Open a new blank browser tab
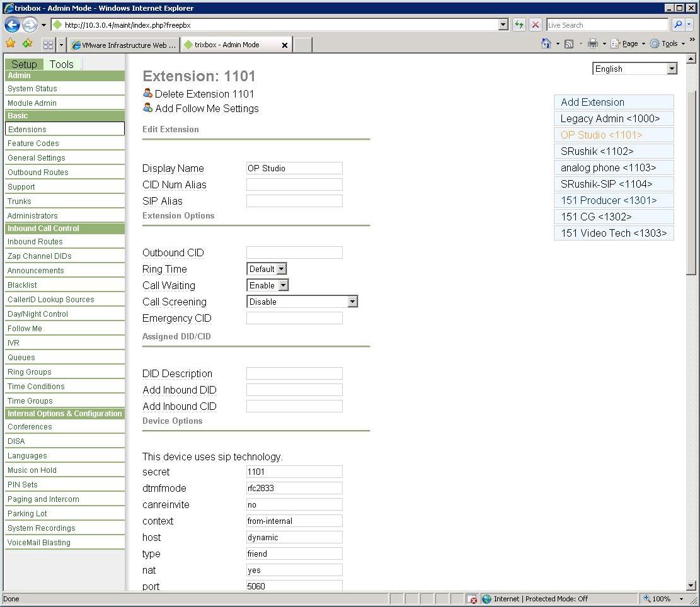Screen dimensions: 700x607 click(x=302, y=45)
